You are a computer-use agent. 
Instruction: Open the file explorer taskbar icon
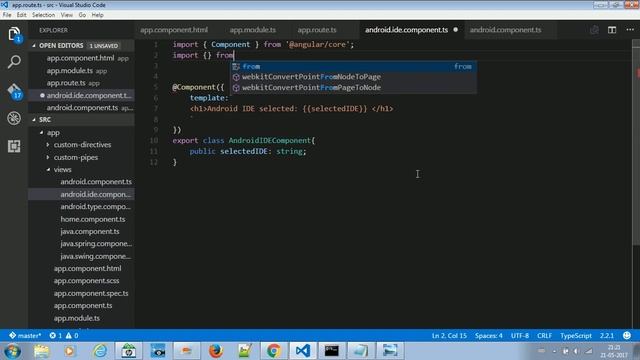click(x=41, y=351)
